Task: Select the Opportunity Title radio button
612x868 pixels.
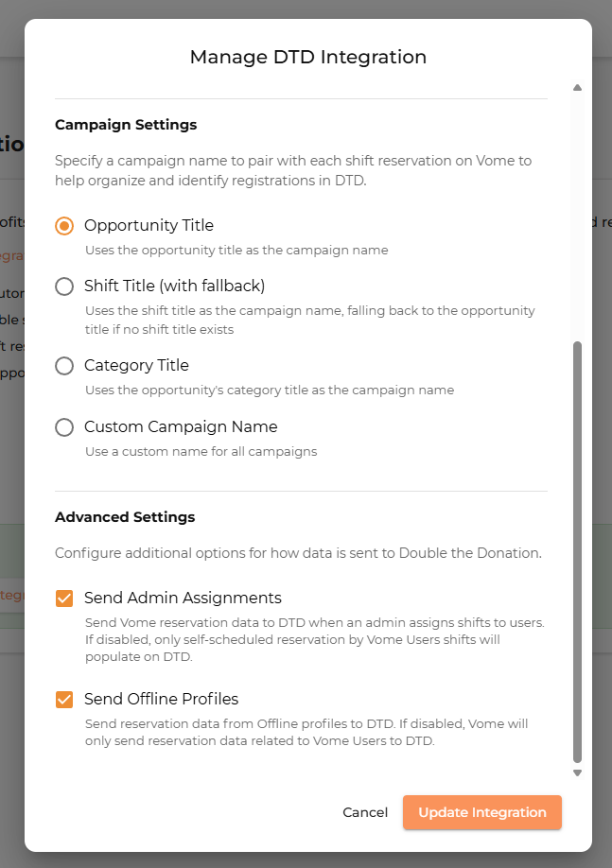Action: (x=64, y=226)
